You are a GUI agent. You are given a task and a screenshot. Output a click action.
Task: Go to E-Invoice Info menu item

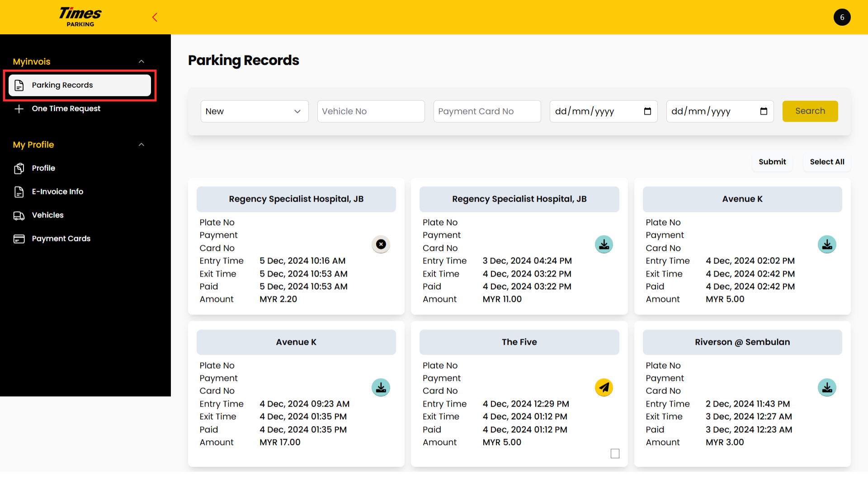click(x=57, y=192)
